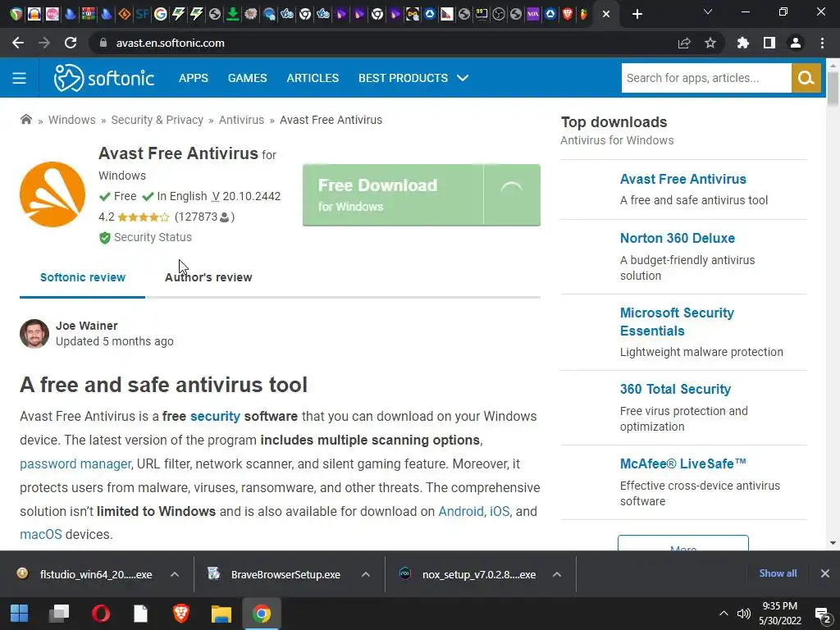Open Norton 360 Deluxe in Top downloads
840x630 pixels.
tap(677, 238)
